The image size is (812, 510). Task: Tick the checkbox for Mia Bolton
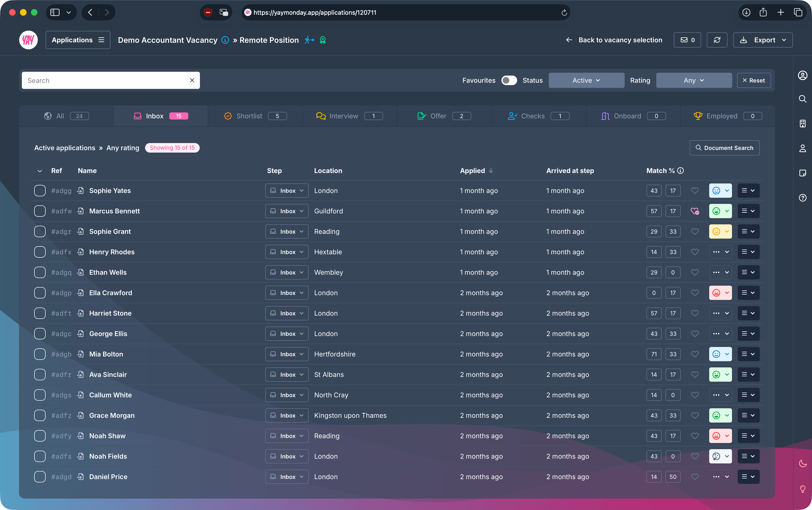click(40, 354)
